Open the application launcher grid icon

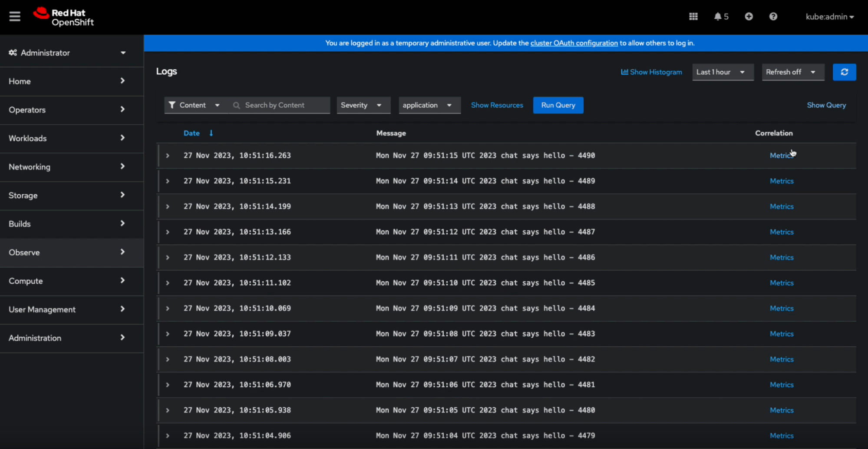pos(693,17)
